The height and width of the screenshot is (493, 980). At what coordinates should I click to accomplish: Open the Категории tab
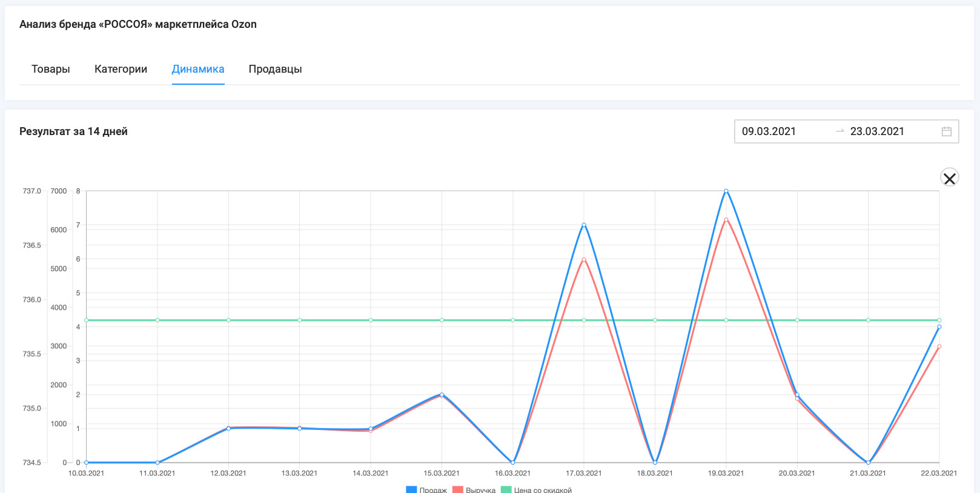coord(121,69)
